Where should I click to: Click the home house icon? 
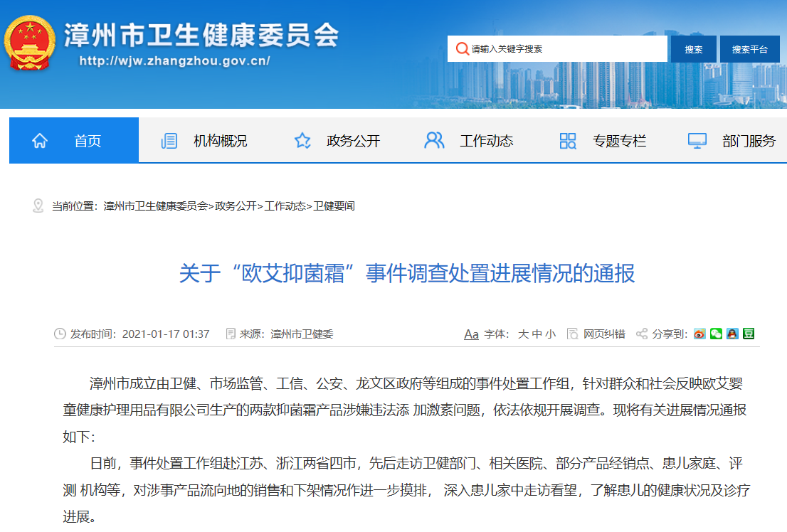pos(40,141)
